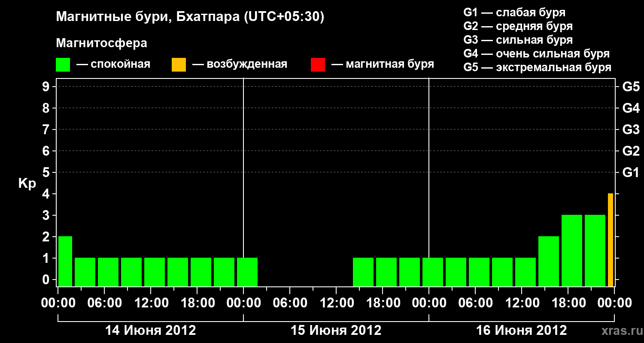Click 'G1 — слабая буря' legend line
Screen dimensions: 644x343
pyautogui.click(x=514, y=12)
